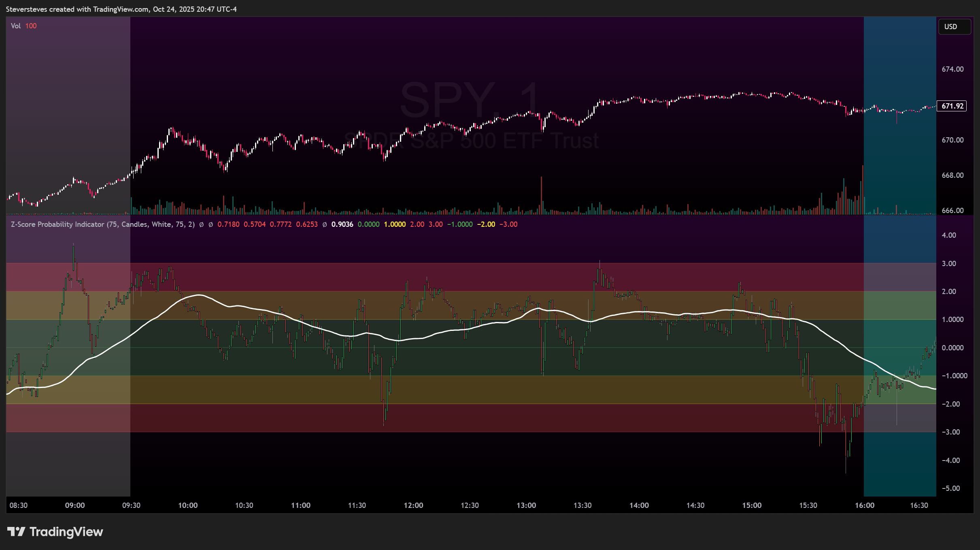
Task: Click the 16:00 time axis label
Action: point(865,505)
